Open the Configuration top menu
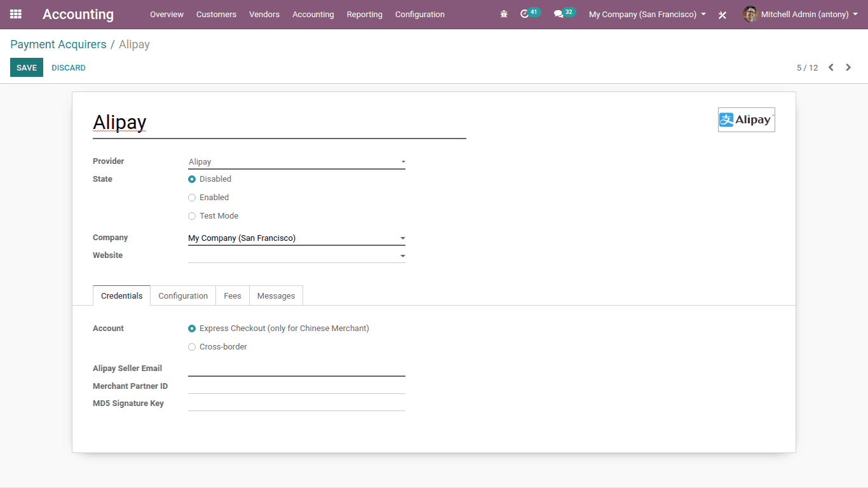 pyautogui.click(x=420, y=14)
